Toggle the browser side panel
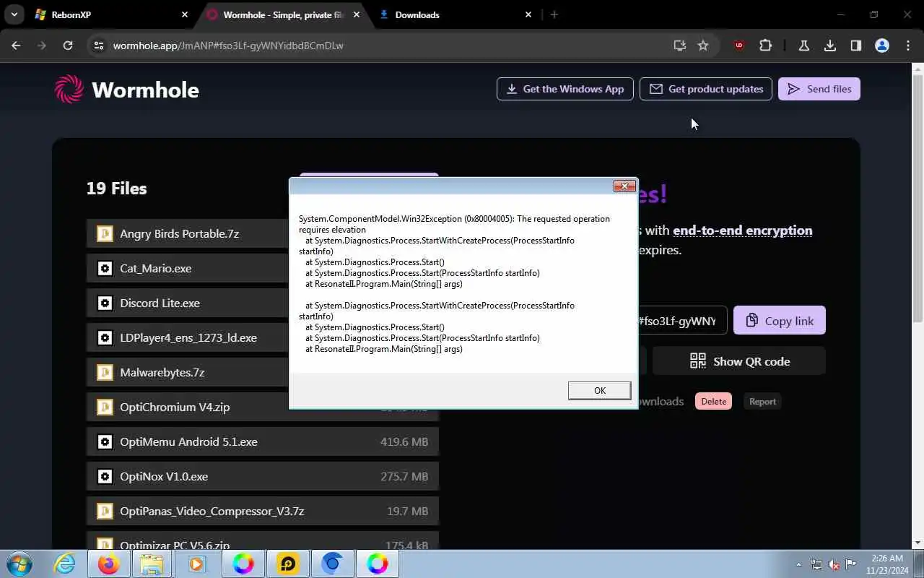 point(856,46)
